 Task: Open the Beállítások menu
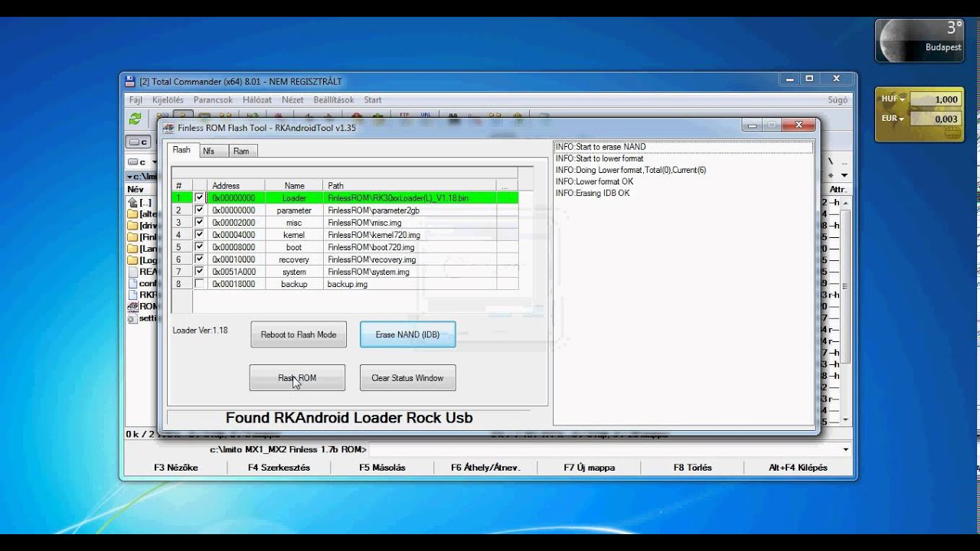pos(334,99)
